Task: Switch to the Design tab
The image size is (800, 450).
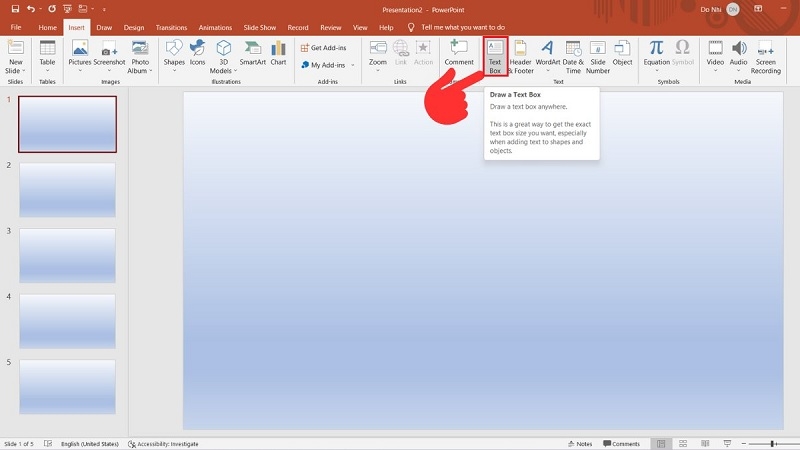Action: [134, 28]
